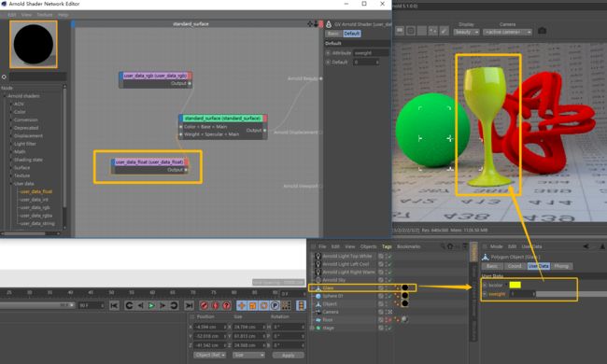Viewport: 607px width, 364px height.
Task: Collapse the User data tree node
Action: [11, 184]
